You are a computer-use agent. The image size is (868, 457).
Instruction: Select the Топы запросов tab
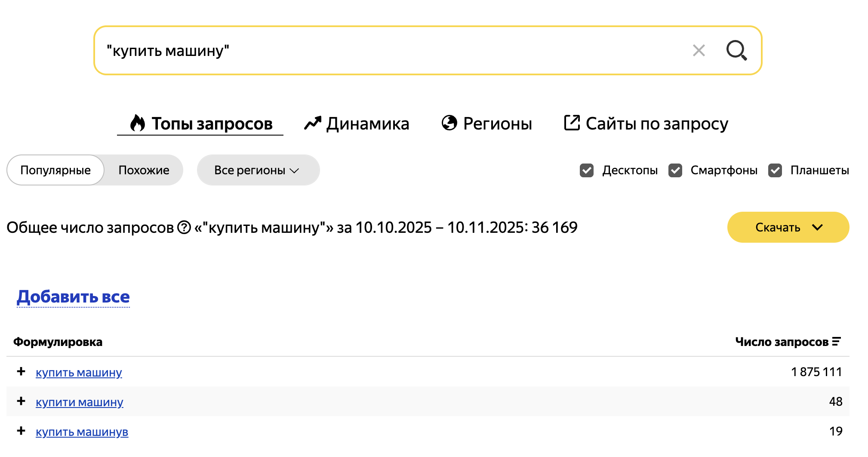(201, 124)
